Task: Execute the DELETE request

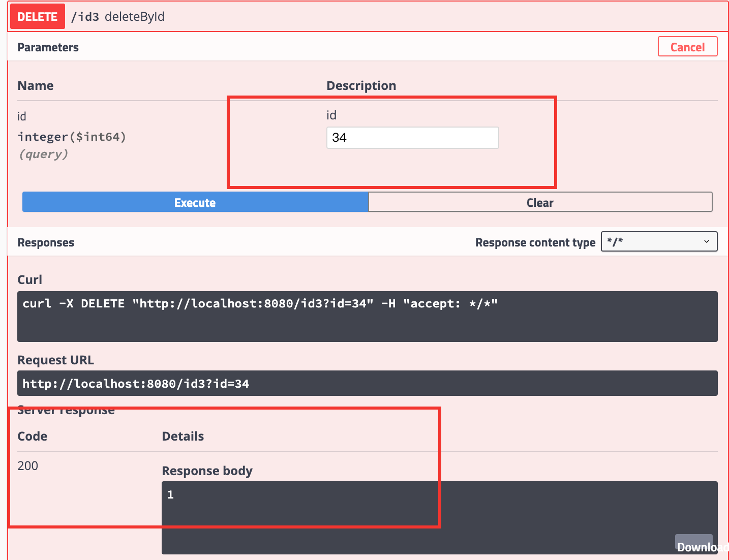Action: pyautogui.click(x=195, y=202)
